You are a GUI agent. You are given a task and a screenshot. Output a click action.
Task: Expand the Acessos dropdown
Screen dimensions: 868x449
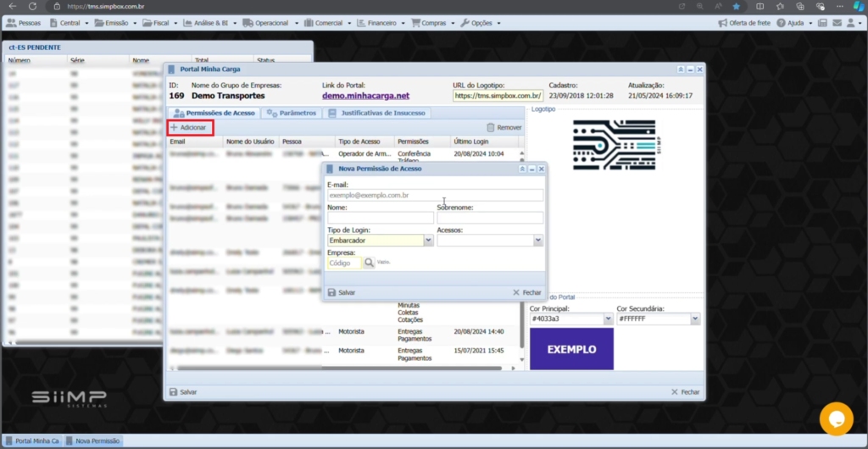538,241
